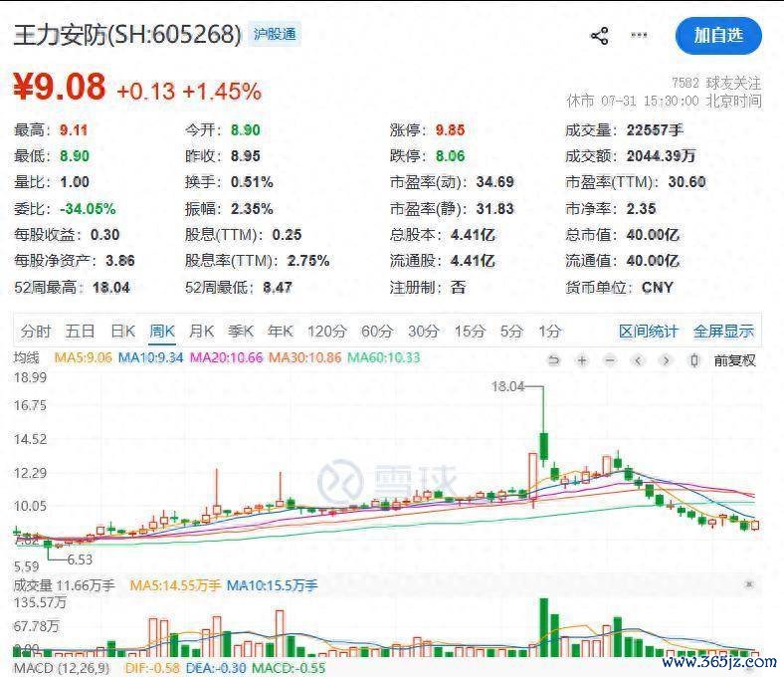
Task: Click the DIF:-0.58 value
Action: [x=152, y=668]
